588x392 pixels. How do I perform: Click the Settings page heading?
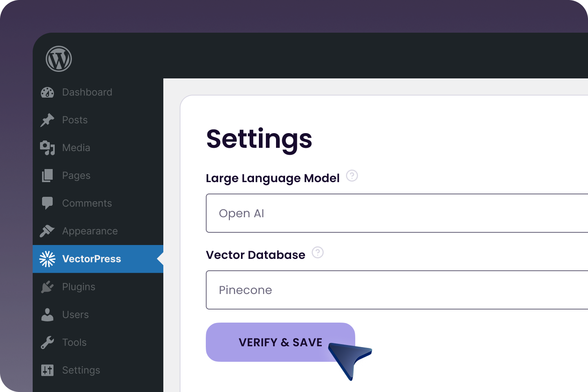coord(259,140)
